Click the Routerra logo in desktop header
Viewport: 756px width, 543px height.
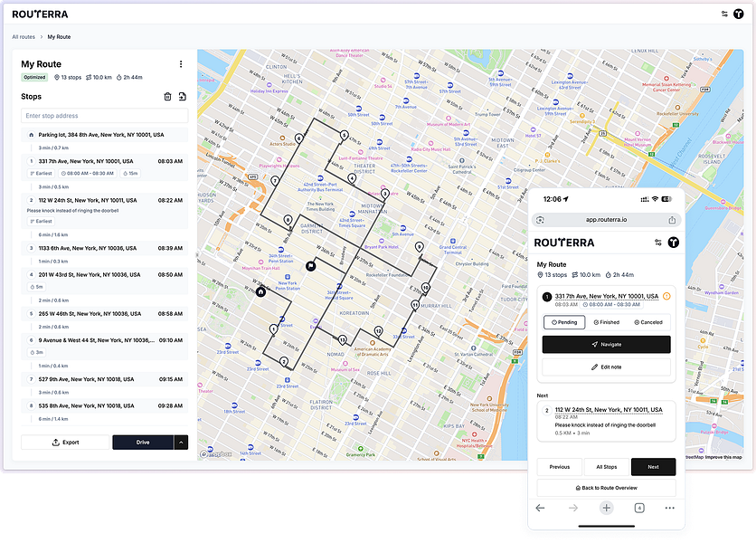(x=40, y=14)
